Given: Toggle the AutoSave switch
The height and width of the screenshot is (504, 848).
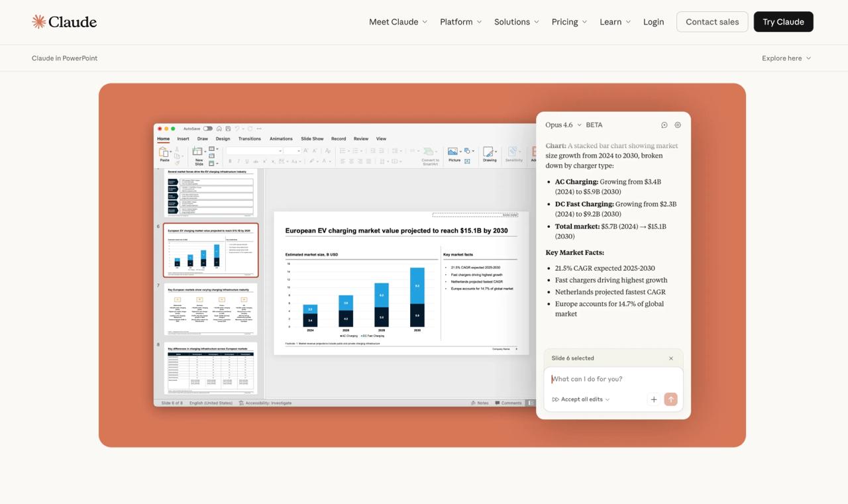Looking at the screenshot, I should pyautogui.click(x=208, y=128).
